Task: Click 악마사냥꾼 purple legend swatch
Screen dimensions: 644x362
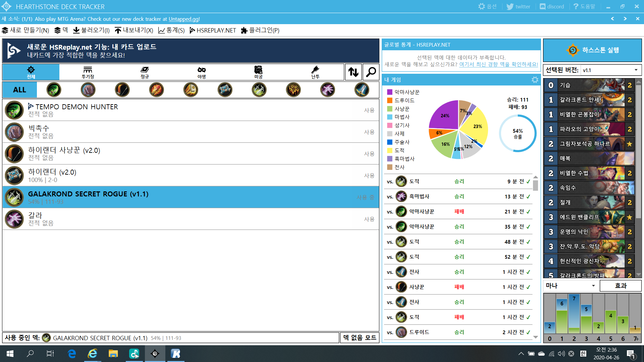Action: click(389, 92)
